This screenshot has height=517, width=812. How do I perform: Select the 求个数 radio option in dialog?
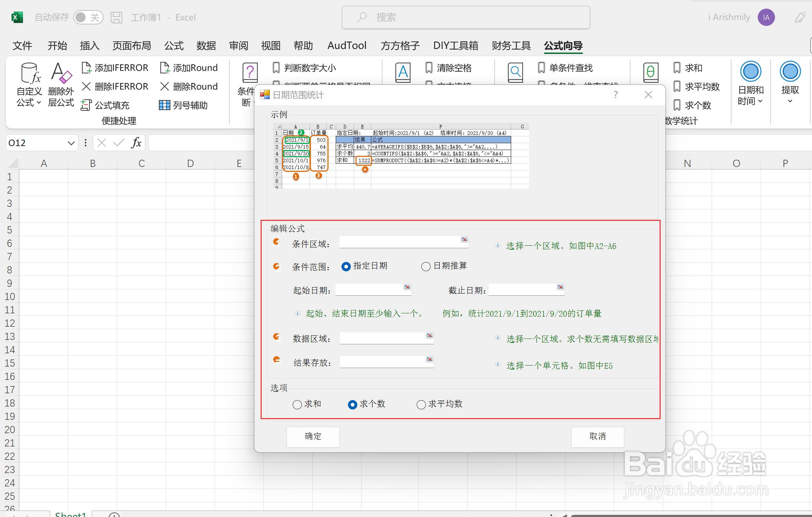coord(352,405)
